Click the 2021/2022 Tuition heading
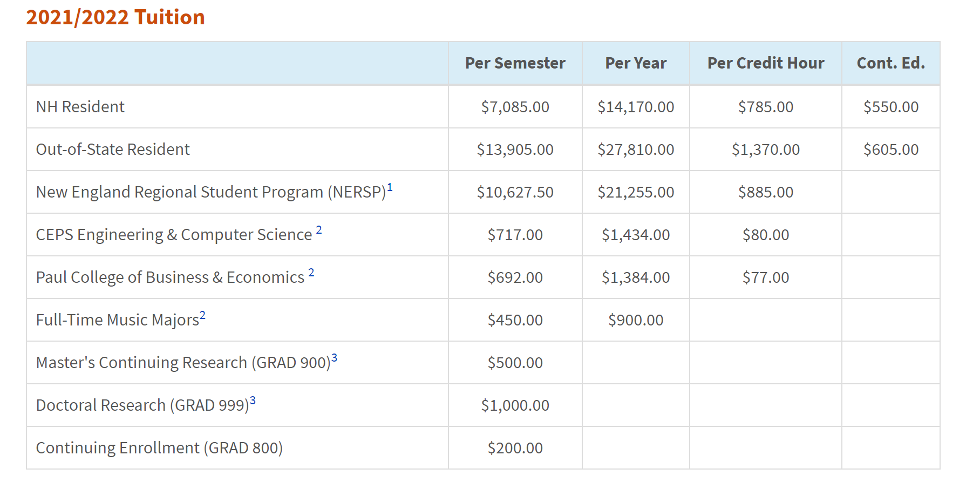The width and height of the screenshot is (974, 490). coord(115,17)
